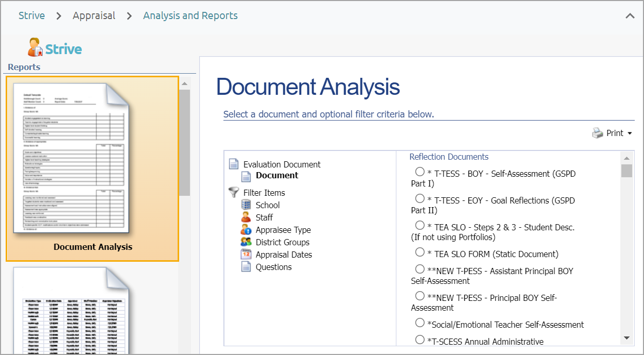
Task: Click the District Groups people icon
Action: click(x=246, y=242)
